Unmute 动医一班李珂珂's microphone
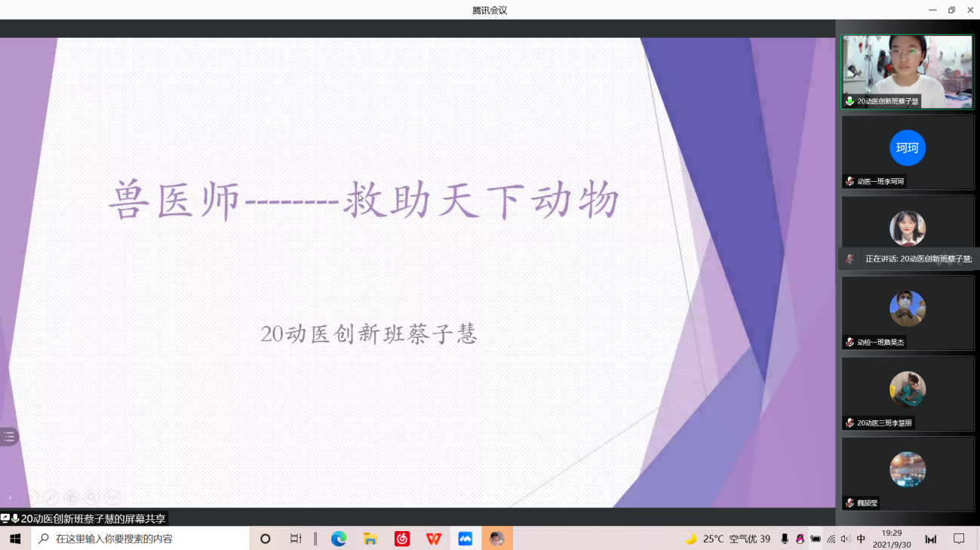 coord(849,181)
